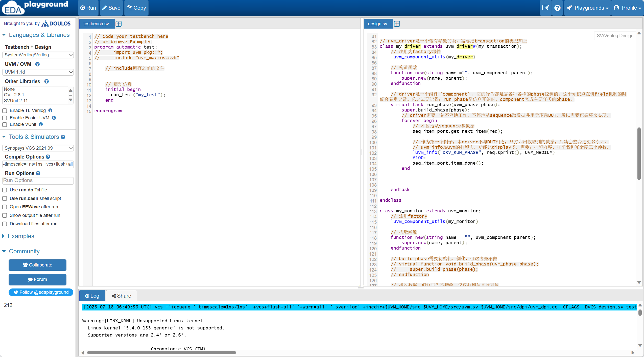
Task: Open the edit playground details icon
Action: coord(545,8)
